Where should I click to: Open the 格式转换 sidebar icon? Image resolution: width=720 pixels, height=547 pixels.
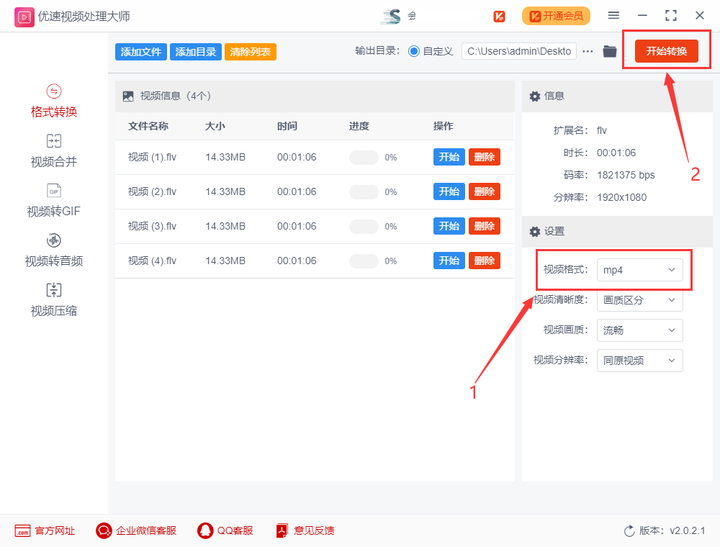click(54, 91)
